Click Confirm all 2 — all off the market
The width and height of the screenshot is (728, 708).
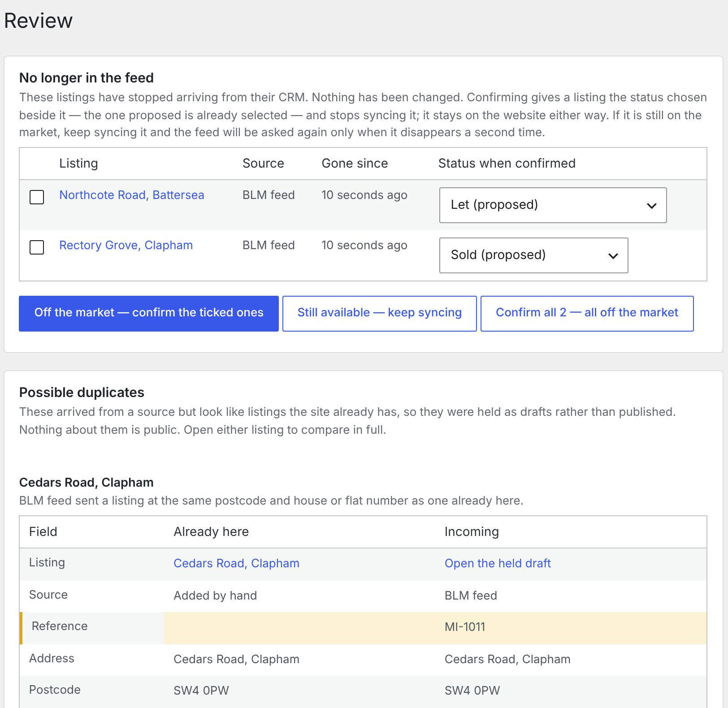[x=587, y=314]
